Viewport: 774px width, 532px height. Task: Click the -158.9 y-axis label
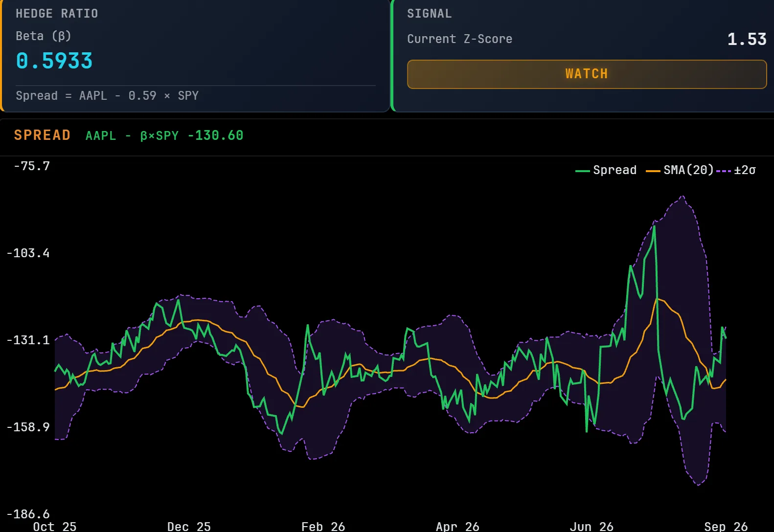pos(28,427)
